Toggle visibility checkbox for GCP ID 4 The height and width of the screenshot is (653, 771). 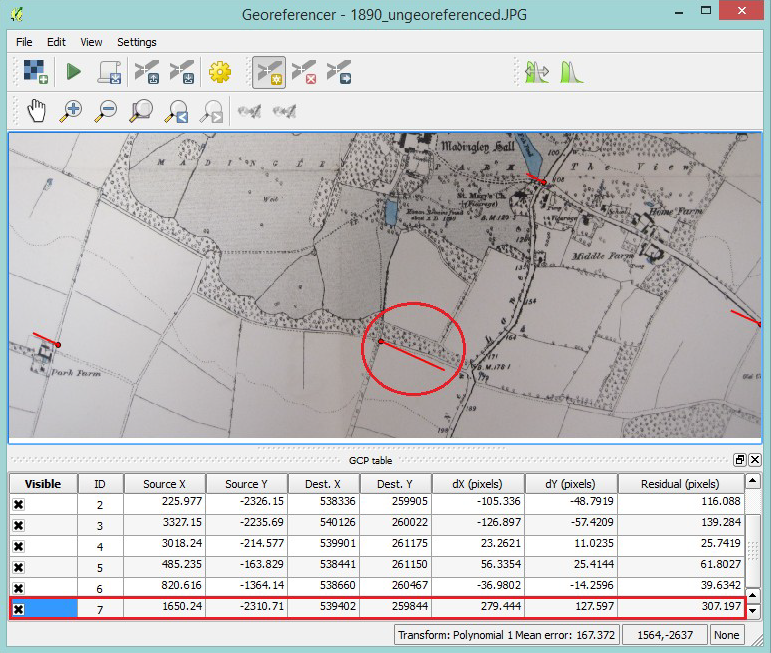click(x=18, y=547)
